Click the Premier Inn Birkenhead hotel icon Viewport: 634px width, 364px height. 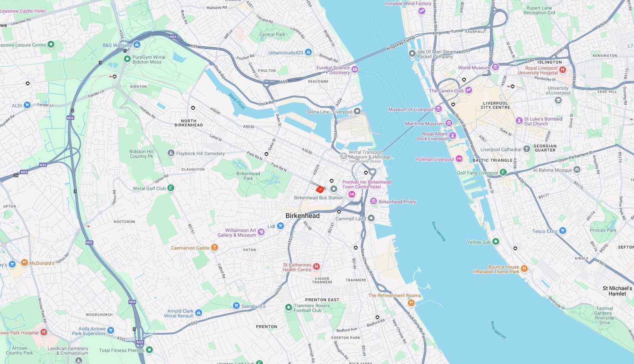pyautogui.click(x=351, y=194)
